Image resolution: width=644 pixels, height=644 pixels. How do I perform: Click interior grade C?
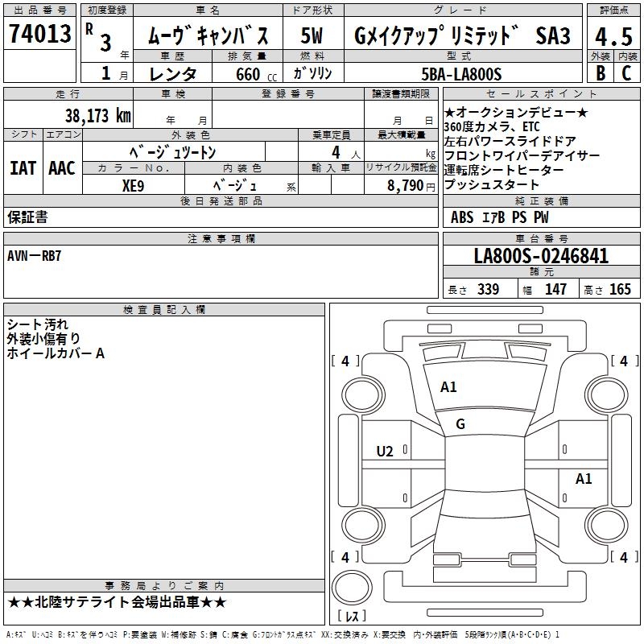pos(626,73)
